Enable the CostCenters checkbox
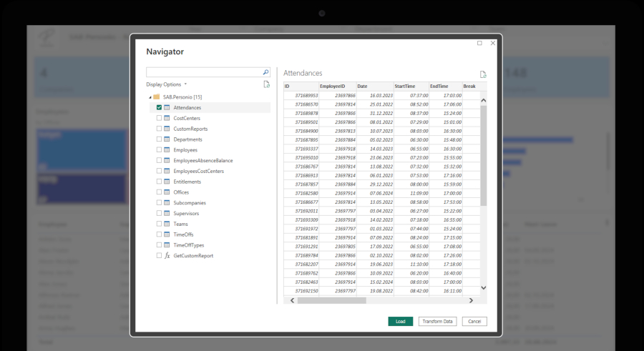 pos(159,118)
